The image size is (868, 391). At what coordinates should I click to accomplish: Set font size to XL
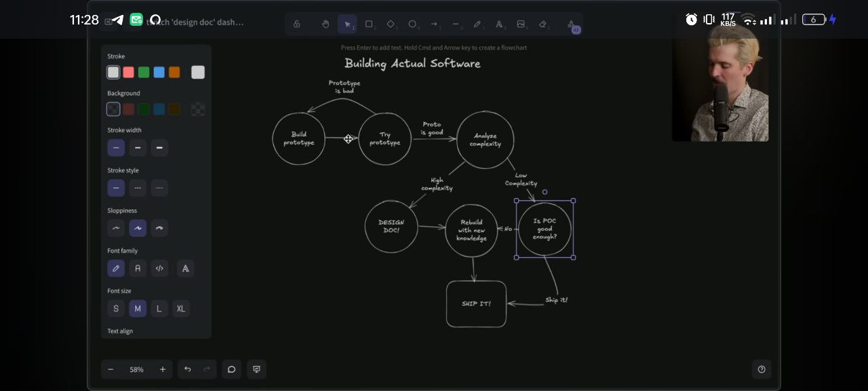pos(181,308)
